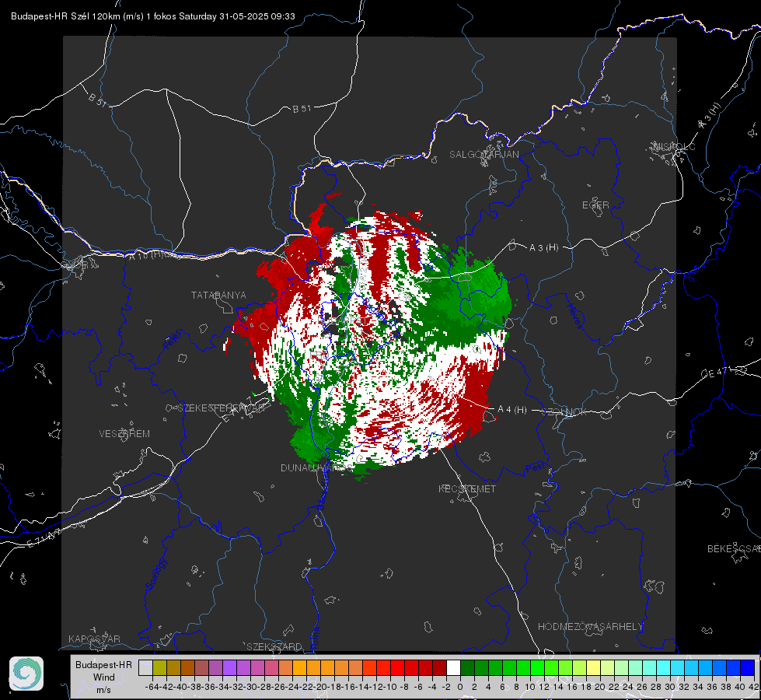Image resolution: width=761 pixels, height=700 pixels.
Task: Click the SZÉKESFEHÉRVÁR city label
Action: (223, 408)
